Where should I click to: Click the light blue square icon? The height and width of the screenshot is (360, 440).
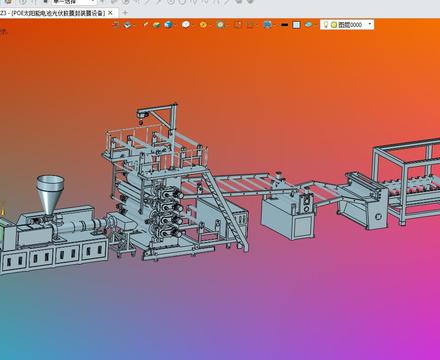tap(296, 25)
